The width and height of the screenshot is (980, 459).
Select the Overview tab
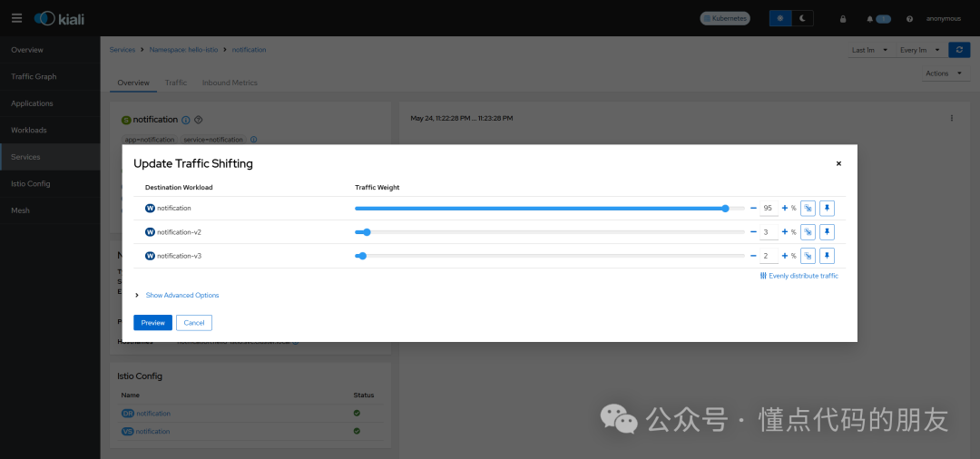[x=133, y=83]
